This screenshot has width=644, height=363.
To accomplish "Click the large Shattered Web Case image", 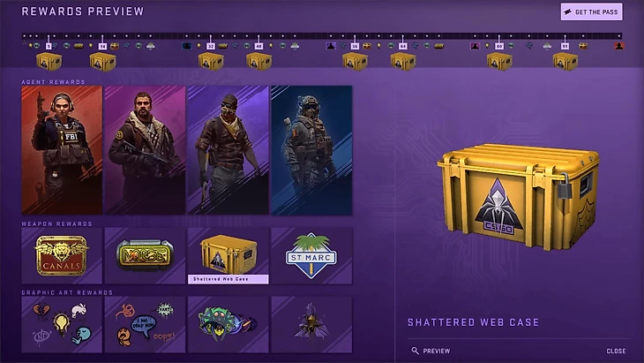I will (519, 197).
